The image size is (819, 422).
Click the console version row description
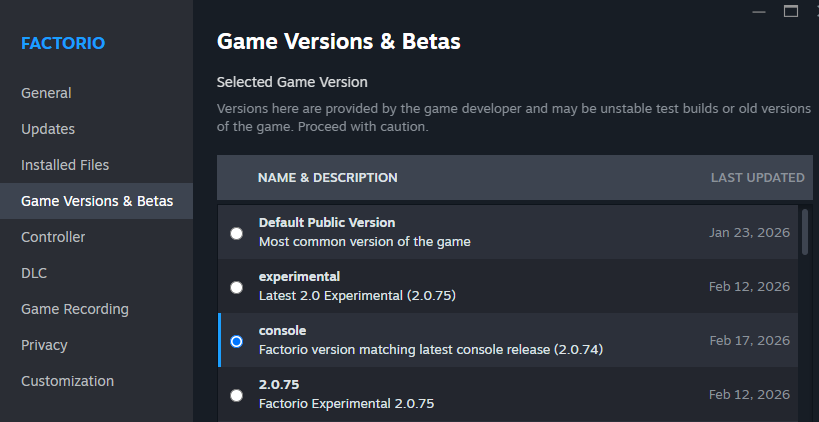coord(430,350)
